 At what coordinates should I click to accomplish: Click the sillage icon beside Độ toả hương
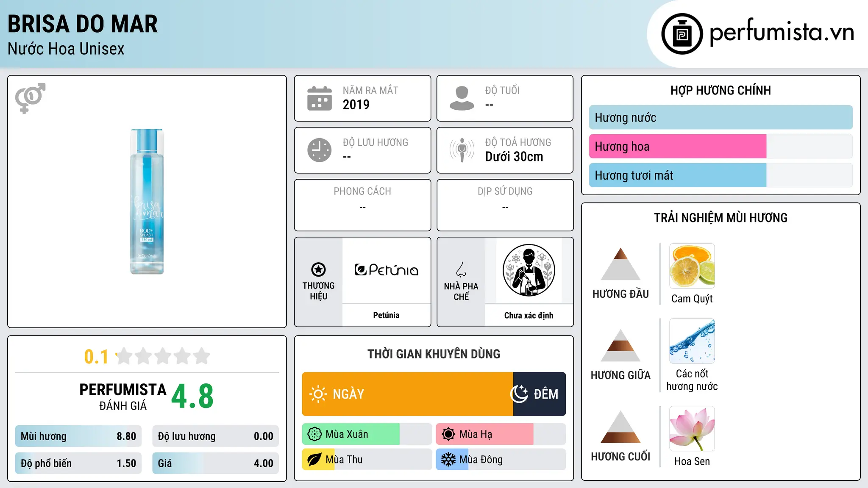point(462,150)
